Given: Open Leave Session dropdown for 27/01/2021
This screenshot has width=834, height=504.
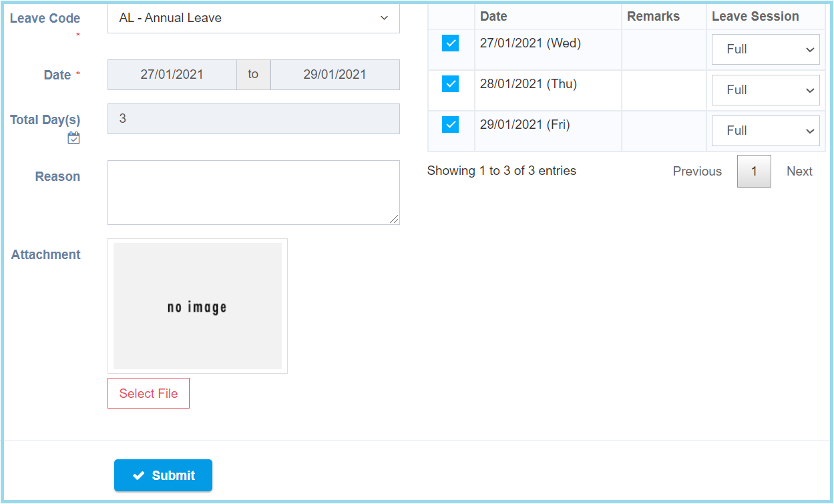Looking at the screenshot, I should tap(765, 50).
